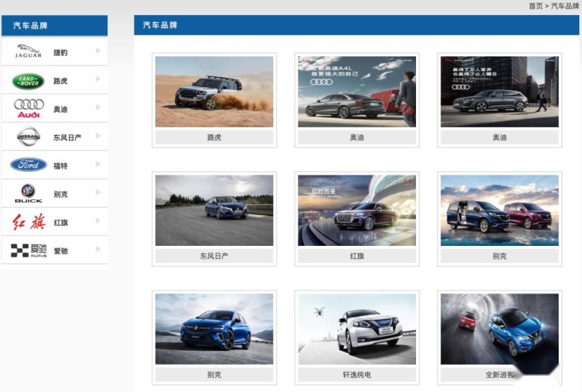Click the 汽车品牌 main panel header

[357, 25]
